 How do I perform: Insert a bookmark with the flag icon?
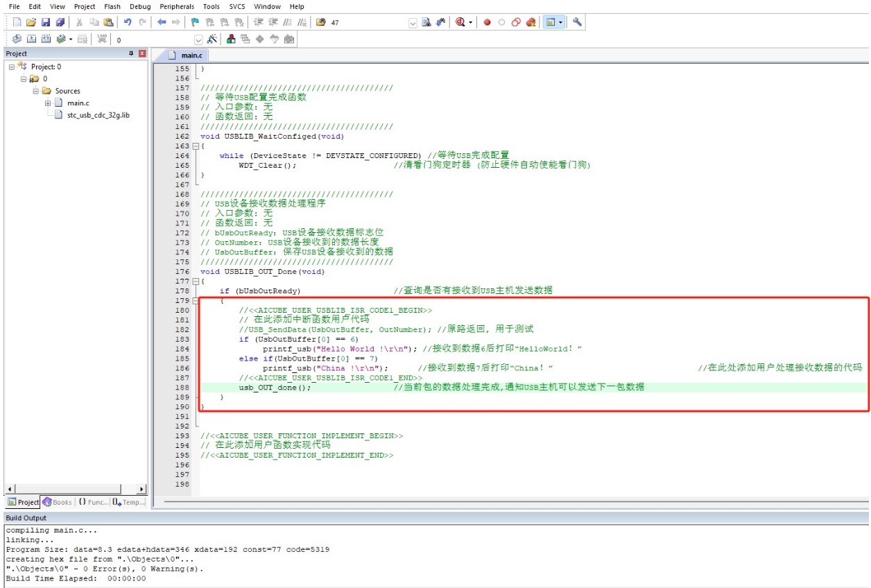tap(195, 22)
